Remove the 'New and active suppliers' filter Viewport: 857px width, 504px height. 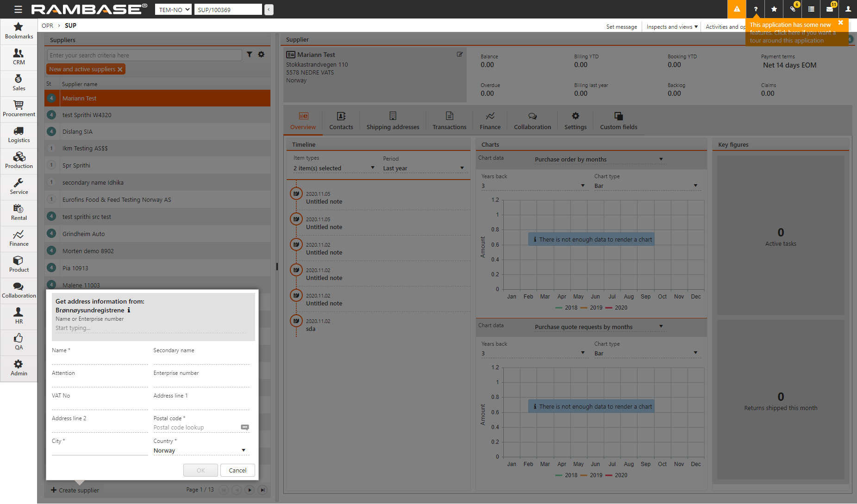120,69
